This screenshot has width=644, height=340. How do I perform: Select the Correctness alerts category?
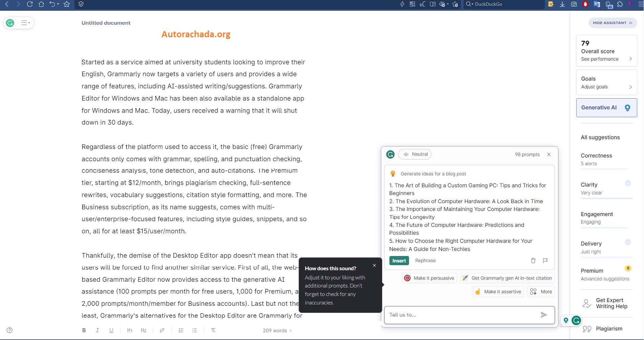tap(597, 159)
